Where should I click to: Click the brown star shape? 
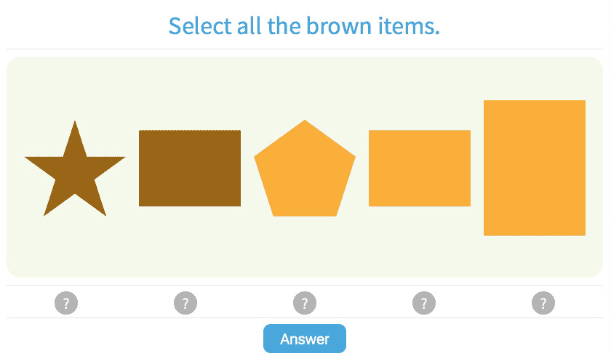(x=74, y=174)
